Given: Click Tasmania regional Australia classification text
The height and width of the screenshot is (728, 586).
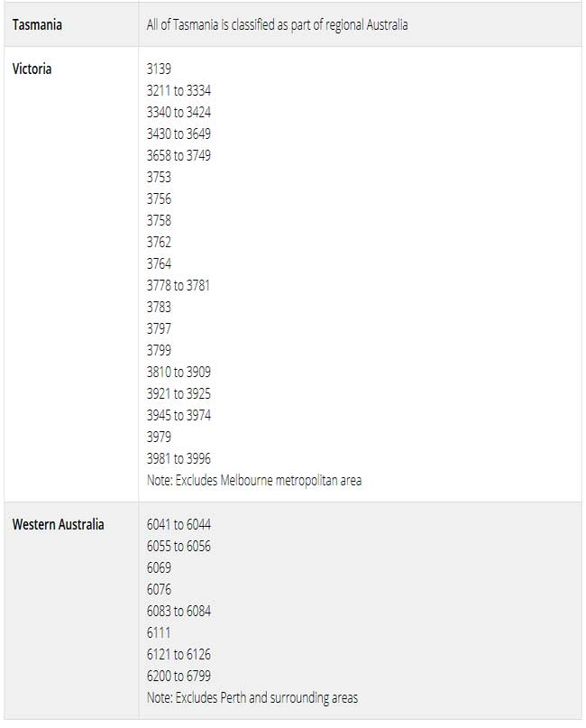Looking at the screenshot, I should point(277,24).
